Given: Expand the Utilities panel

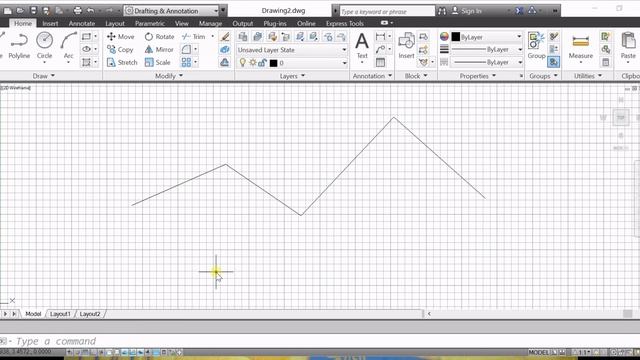Looking at the screenshot, I should [588, 76].
